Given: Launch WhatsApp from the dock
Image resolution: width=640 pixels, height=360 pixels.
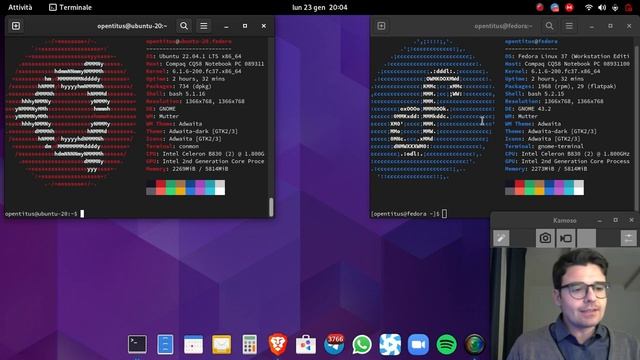Looking at the screenshot, I should (x=362, y=344).
